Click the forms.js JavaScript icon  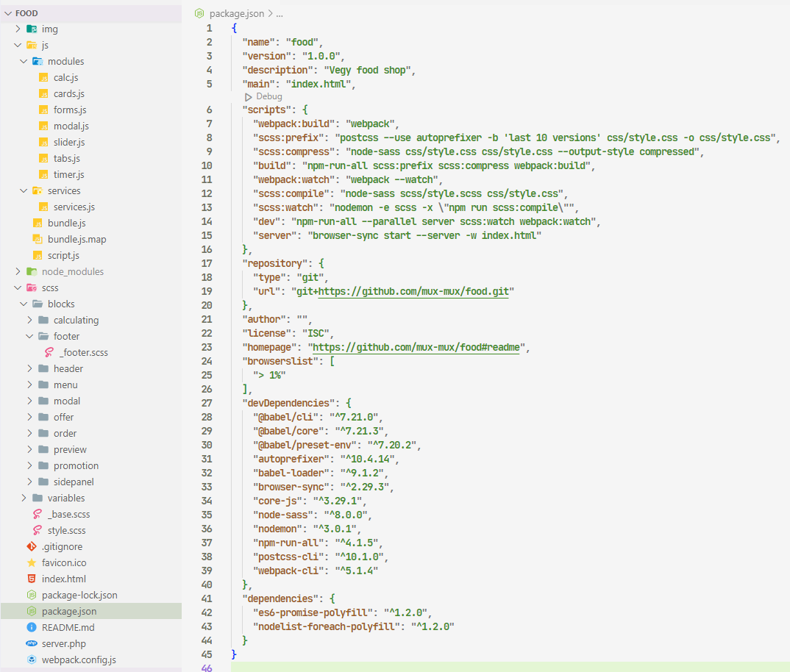44,110
